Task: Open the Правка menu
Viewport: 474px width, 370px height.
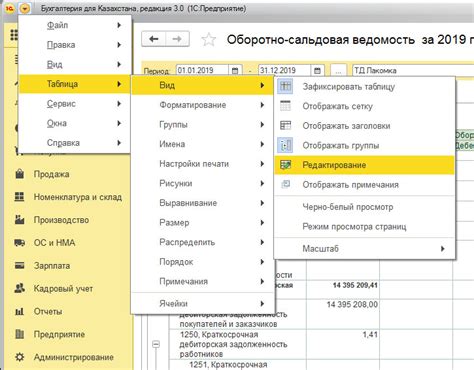Action: 74,45
